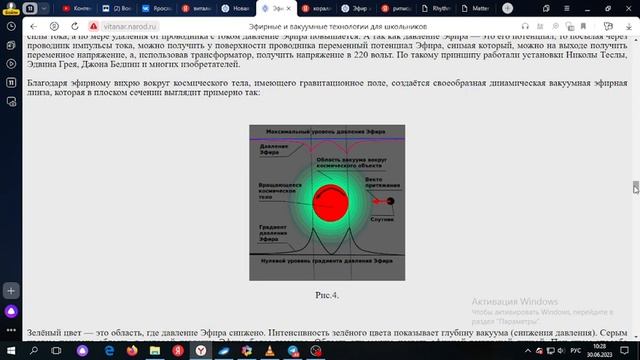640x360 pixels.
Task: Go back to previous page
Action: pyautogui.click(x=33, y=27)
